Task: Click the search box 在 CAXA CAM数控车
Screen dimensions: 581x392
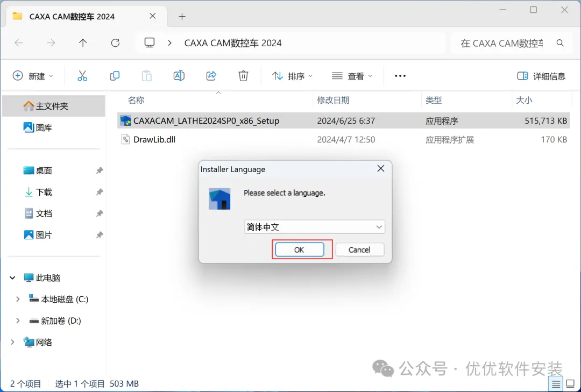Action: coord(502,43)
